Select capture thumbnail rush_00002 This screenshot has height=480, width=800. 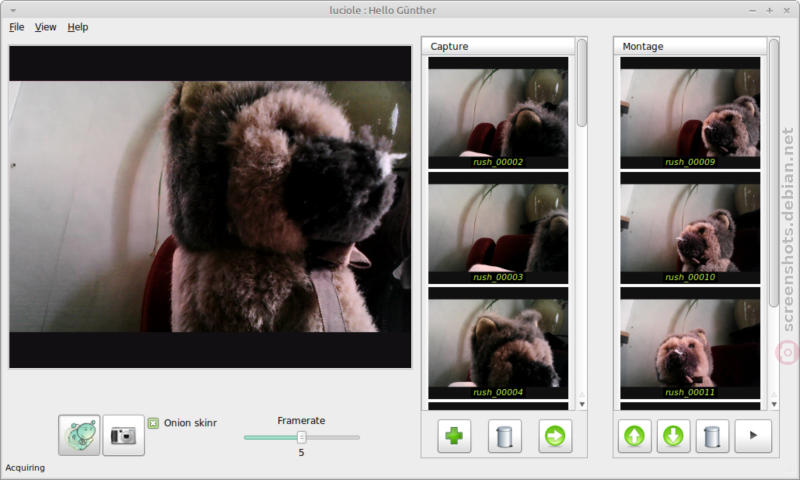498,113
